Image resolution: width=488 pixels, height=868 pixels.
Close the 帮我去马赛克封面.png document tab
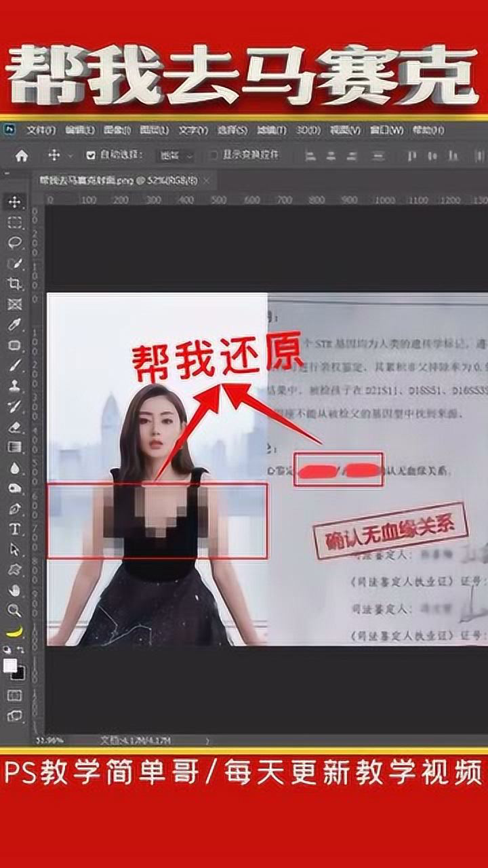pos(207,180)
